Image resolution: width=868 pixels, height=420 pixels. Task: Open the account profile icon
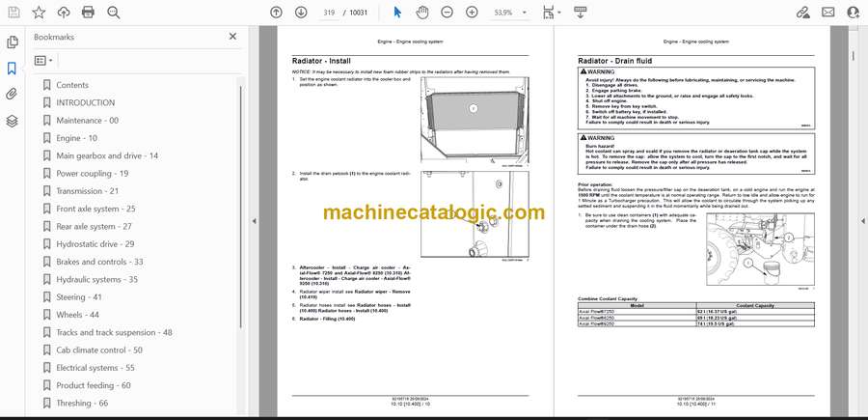click(854, 13)
